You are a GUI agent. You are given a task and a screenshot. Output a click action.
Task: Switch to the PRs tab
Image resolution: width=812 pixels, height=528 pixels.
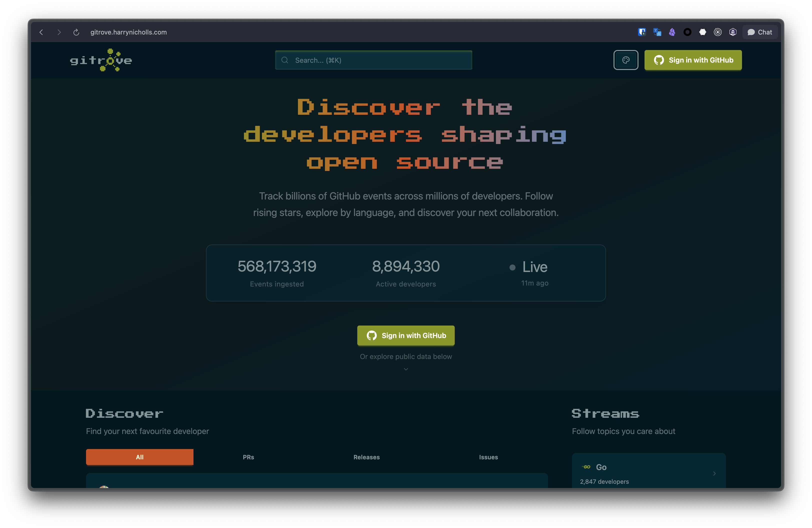pyautogui.click(x=248, y=457)
